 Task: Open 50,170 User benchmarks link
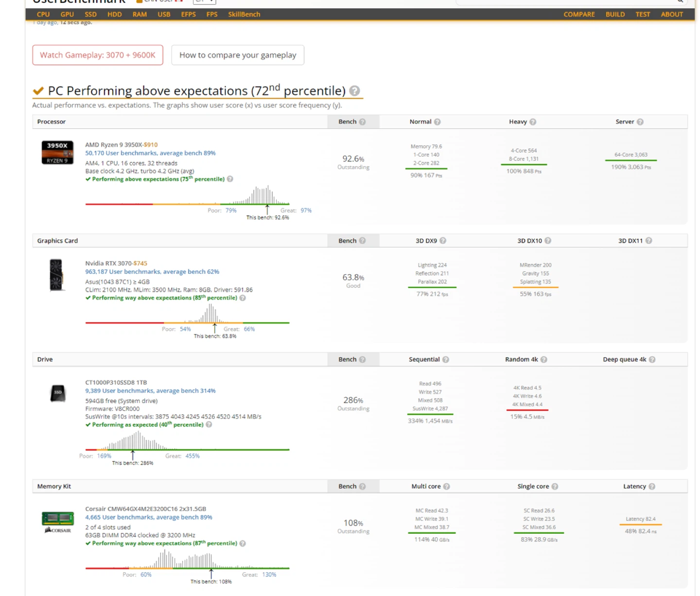point(150,153)
